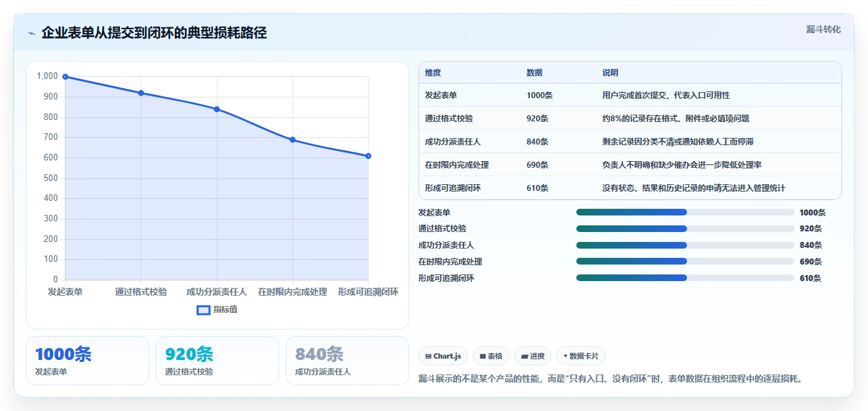Click x-axis label 形成可追溯闭环
868x411 pixels.
pos(368,292)
